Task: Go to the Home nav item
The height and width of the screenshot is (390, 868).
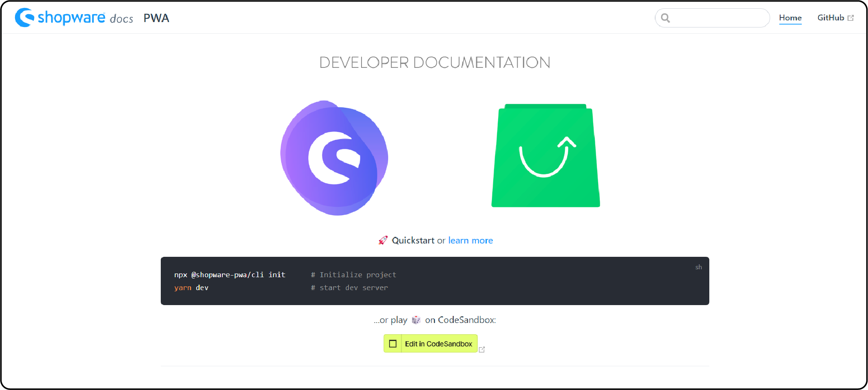Action: 790,17
